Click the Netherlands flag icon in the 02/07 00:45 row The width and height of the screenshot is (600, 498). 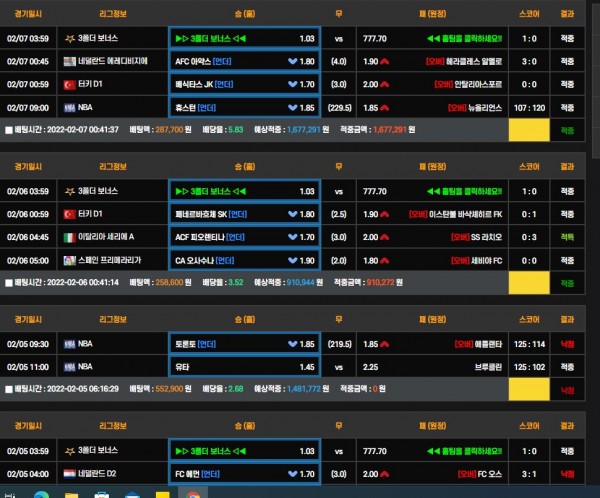coord(69,61)
